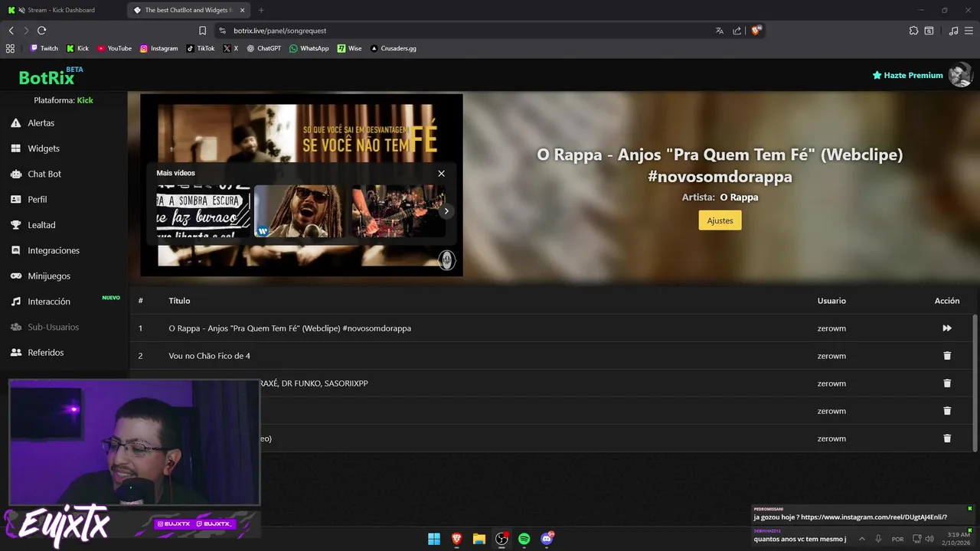
Task: Open the YouTube bookmark
Action: coord(114,48)
